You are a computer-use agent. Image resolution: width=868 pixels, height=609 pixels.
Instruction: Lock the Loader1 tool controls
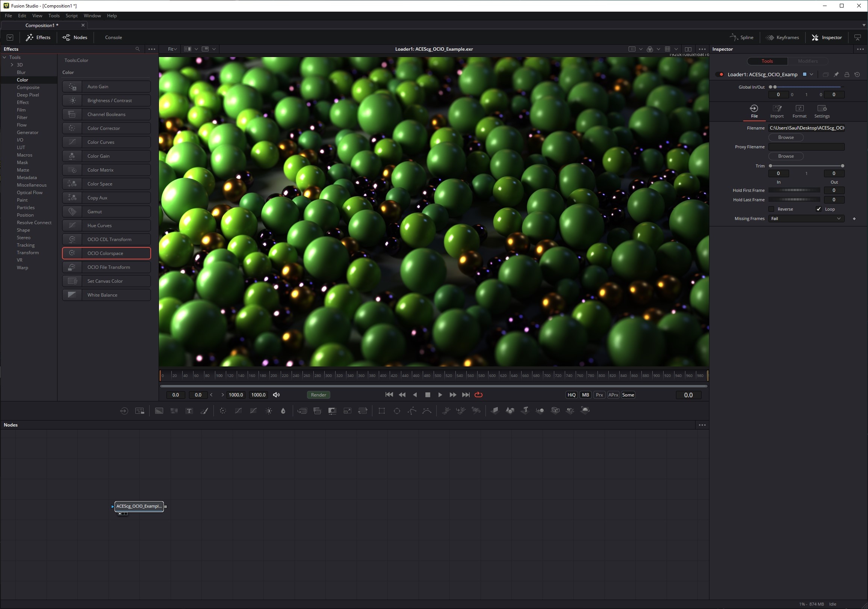[x=847, y=74]
